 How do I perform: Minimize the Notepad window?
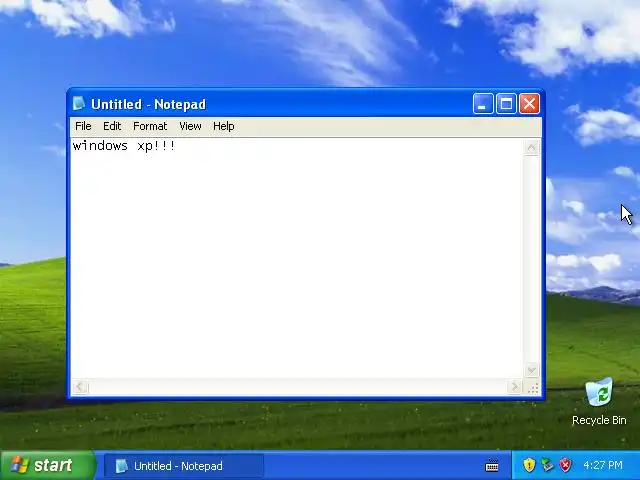483,104
